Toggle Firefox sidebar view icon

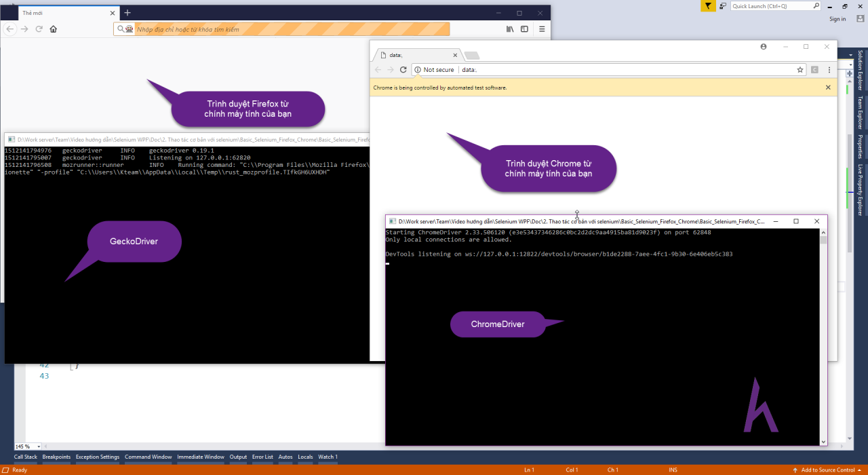(x=524, y=29)
